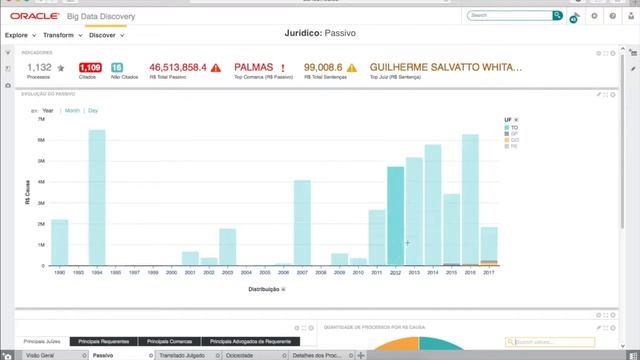Open the Transform dropdown menu
This screenshot has height=360, width=640.
[x=63, y=35]
